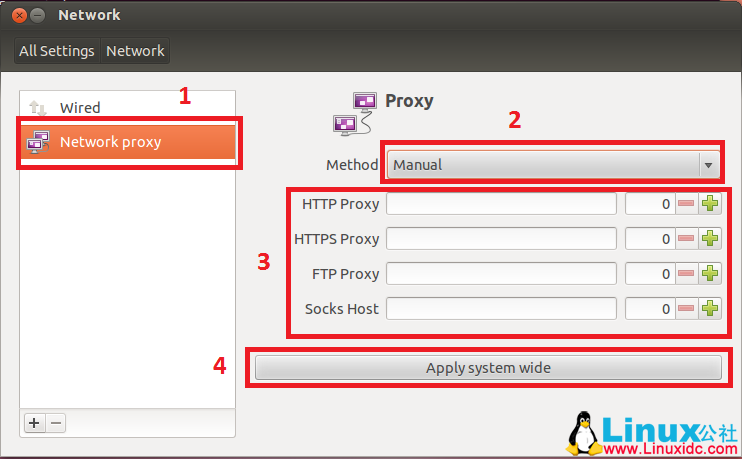Add a connection with the plus button
Viewport: 742px width, 459px height.
coord(34,423)
